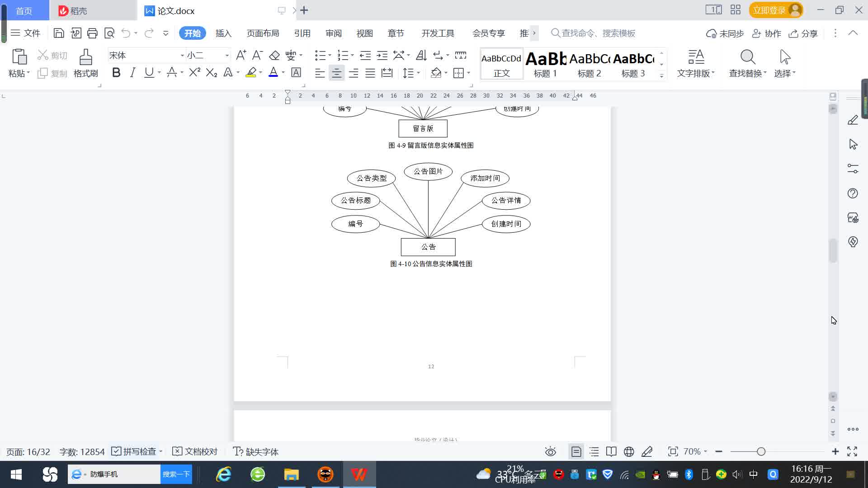Click the highlight color swatch
This screenshot has width=868, height=488.
coord(251,72)
